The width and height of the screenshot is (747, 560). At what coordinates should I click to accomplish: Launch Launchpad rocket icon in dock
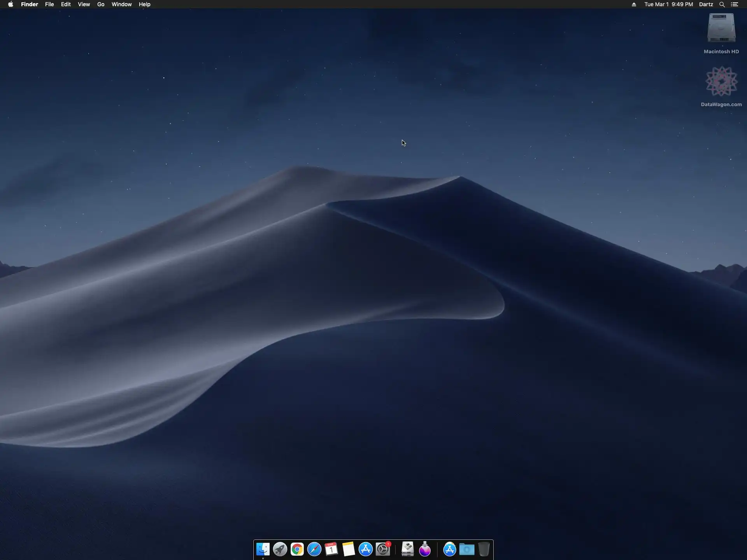(280, 549)
